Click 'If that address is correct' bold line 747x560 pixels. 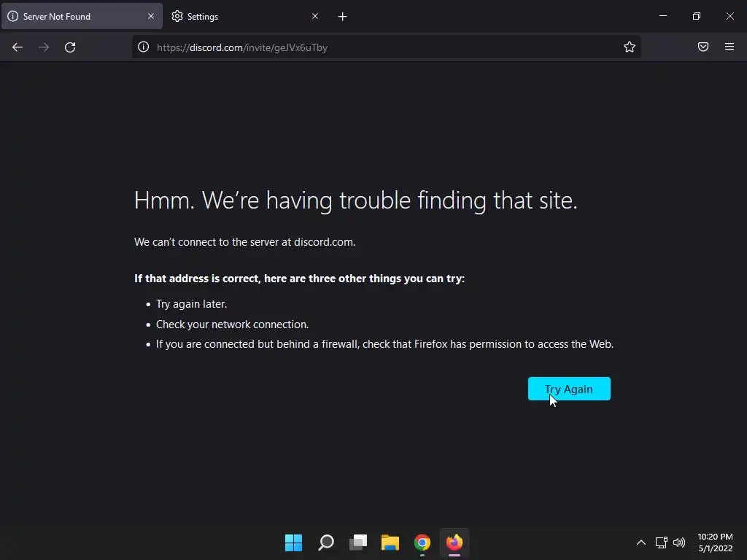299,278
